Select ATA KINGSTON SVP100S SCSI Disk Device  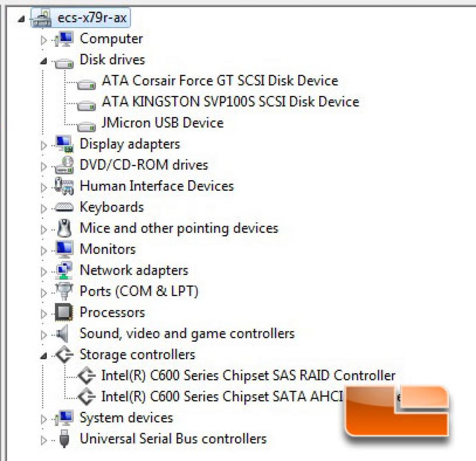click(231, 102)
